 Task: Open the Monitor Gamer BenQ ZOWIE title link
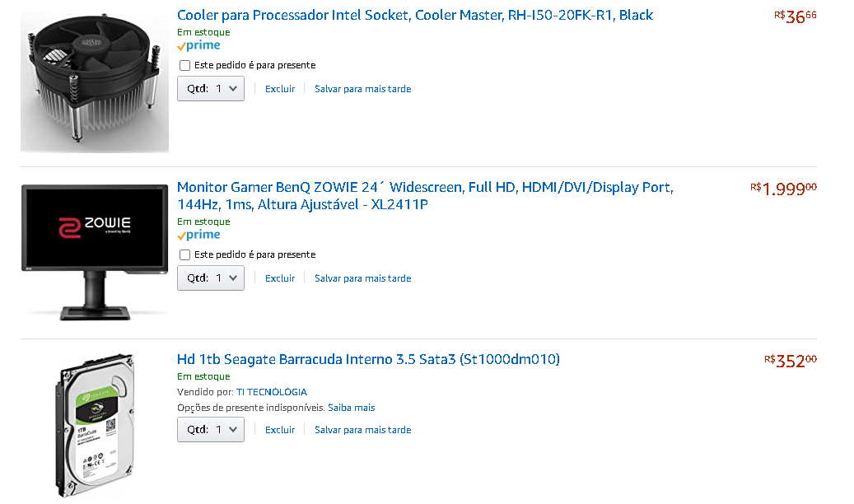[426, 196]
